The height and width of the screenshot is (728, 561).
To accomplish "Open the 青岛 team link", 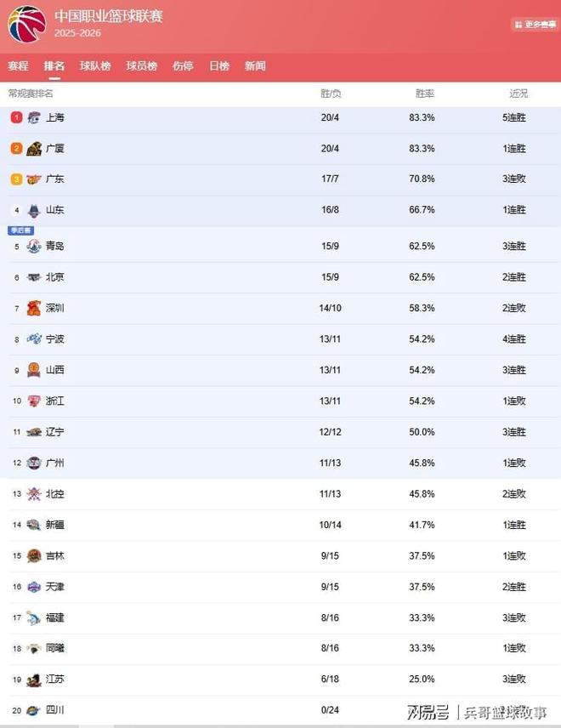I will click(x=55, y=247).
